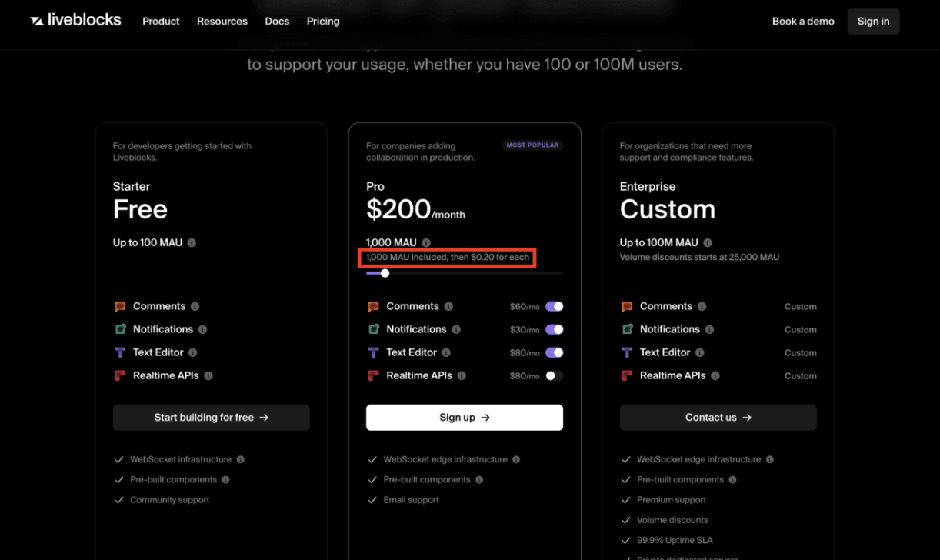Click info icon next to Pro Text Editor
Screen dimensions: 940x560
click(446, 353)
